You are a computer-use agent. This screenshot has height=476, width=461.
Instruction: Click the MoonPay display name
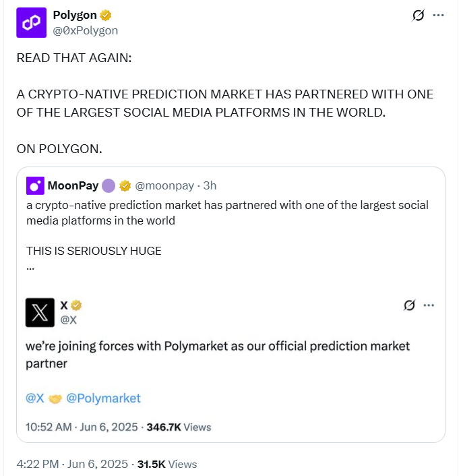[73, 185]
